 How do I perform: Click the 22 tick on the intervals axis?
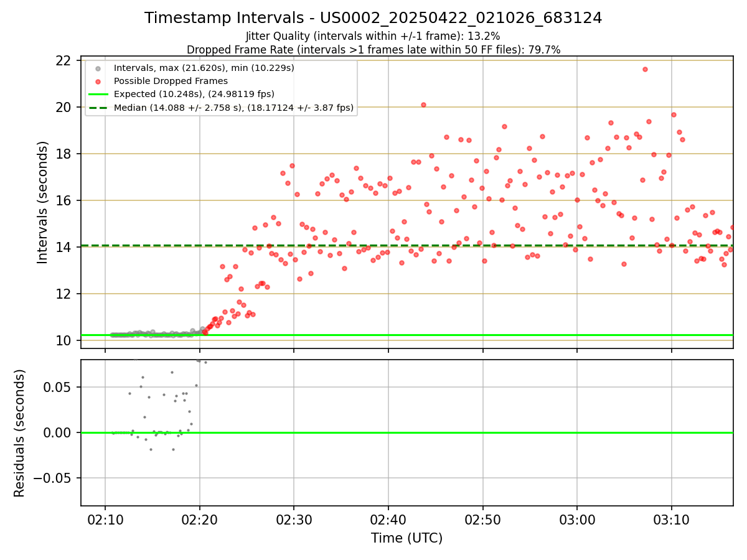pos(64,60)
